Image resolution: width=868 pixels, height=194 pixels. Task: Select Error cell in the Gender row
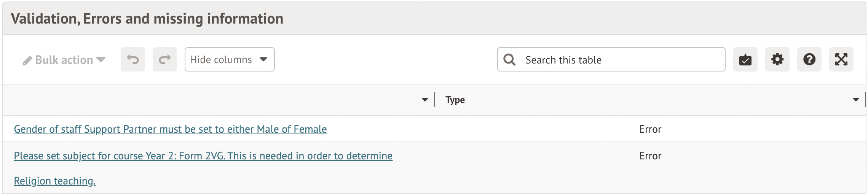tap(650, 129)
